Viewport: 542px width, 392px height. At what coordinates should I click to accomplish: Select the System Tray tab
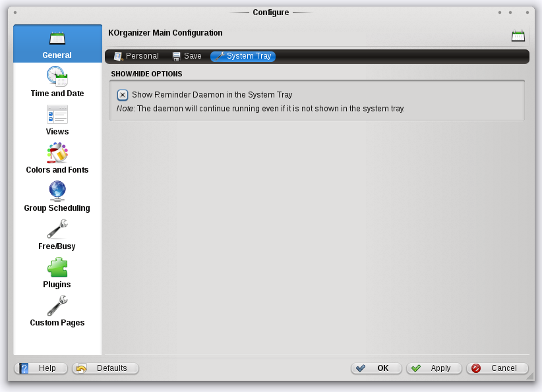pyautogui.click(x=243, y=56)
